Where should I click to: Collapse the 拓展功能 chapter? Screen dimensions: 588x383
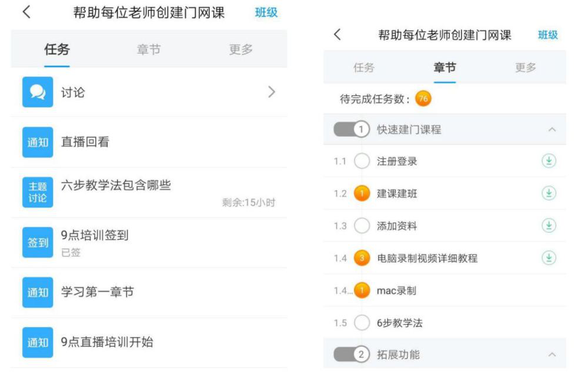pyautogui.click(x=552, y=355)
